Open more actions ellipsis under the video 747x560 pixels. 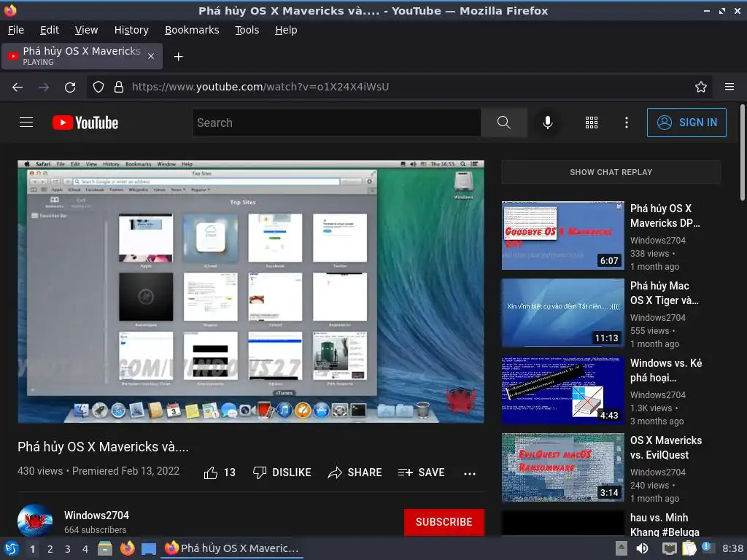(x=470, y=473)
